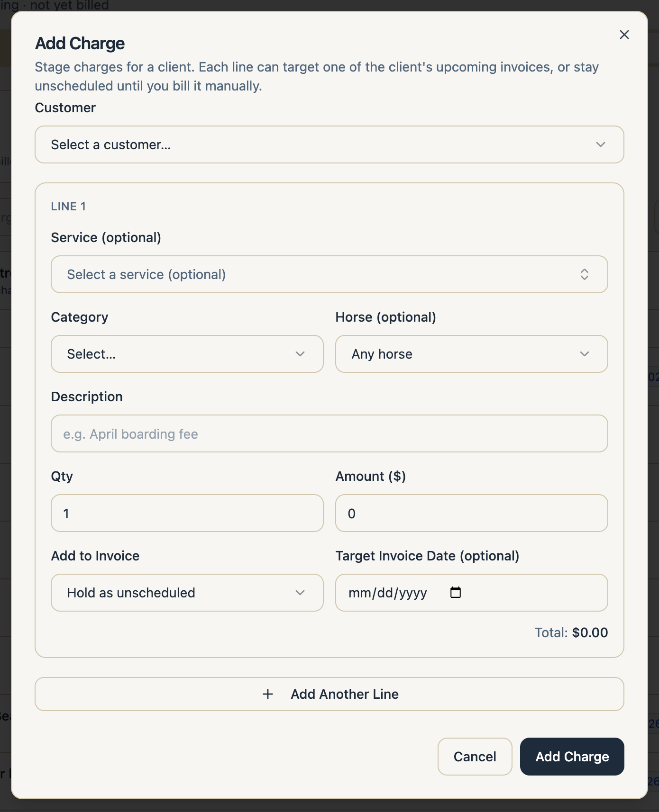Click the Cancel button
Screen dimensions: 659x812
[x=475, y=757]
